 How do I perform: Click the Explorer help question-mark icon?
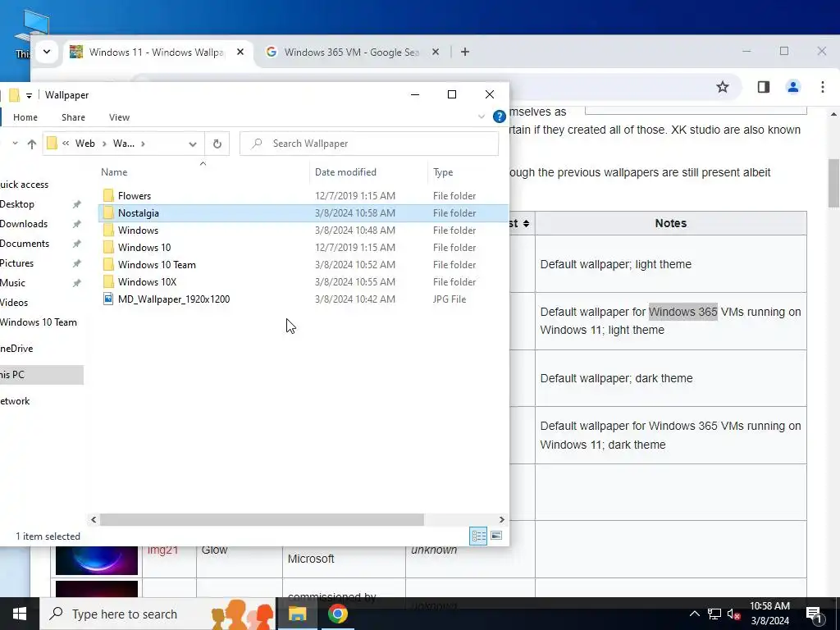click(x=500, y=116)
